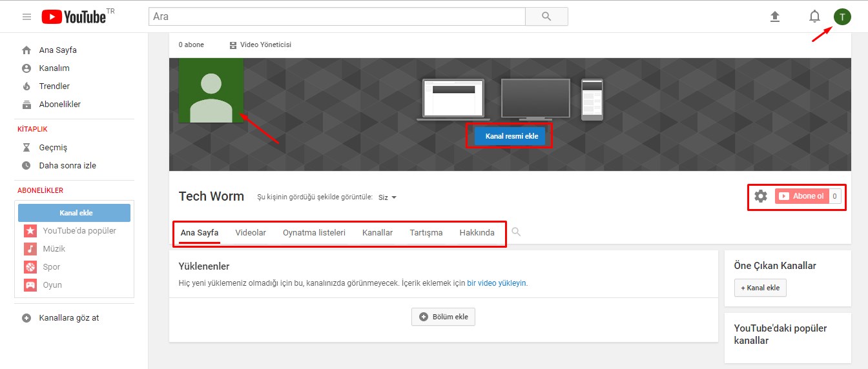Click the red 'Abone ol' button
Viewport: 868px width, 369px height.
point(801,196)
